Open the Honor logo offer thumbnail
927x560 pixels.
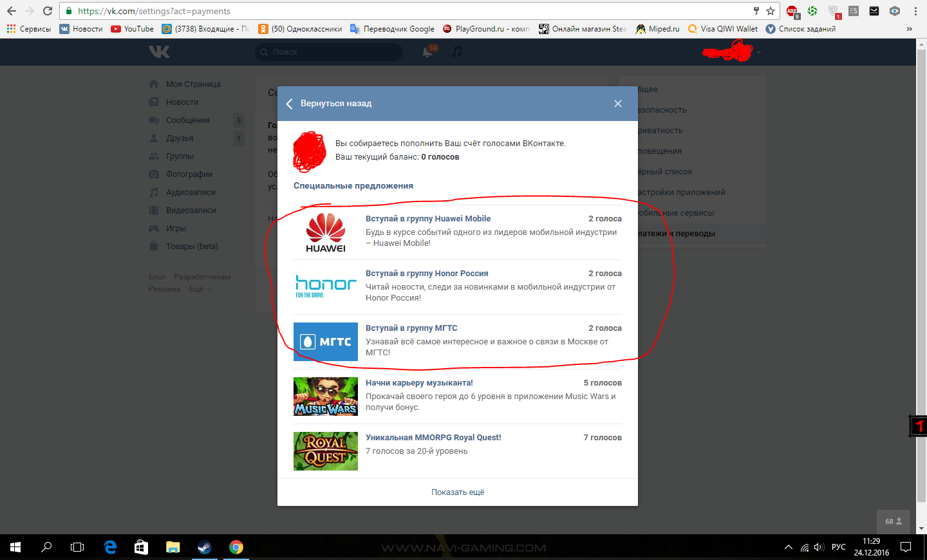(326, 287)
